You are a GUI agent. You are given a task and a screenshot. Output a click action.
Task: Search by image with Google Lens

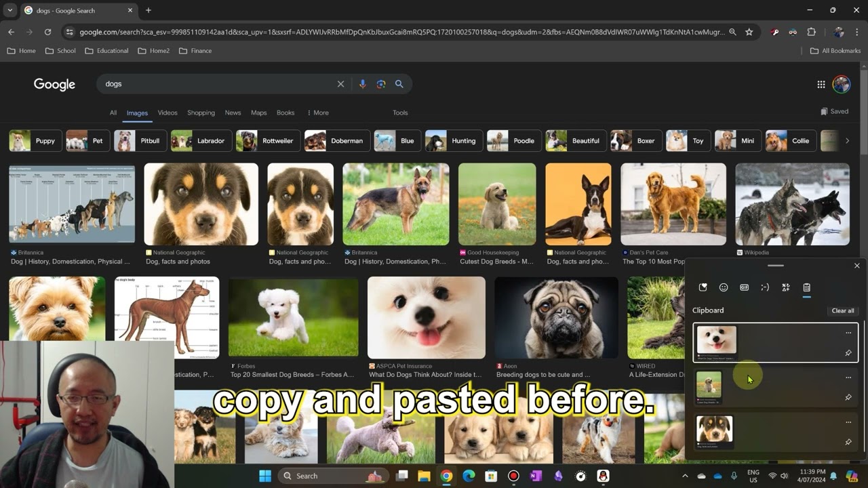[x=381, y=84]
